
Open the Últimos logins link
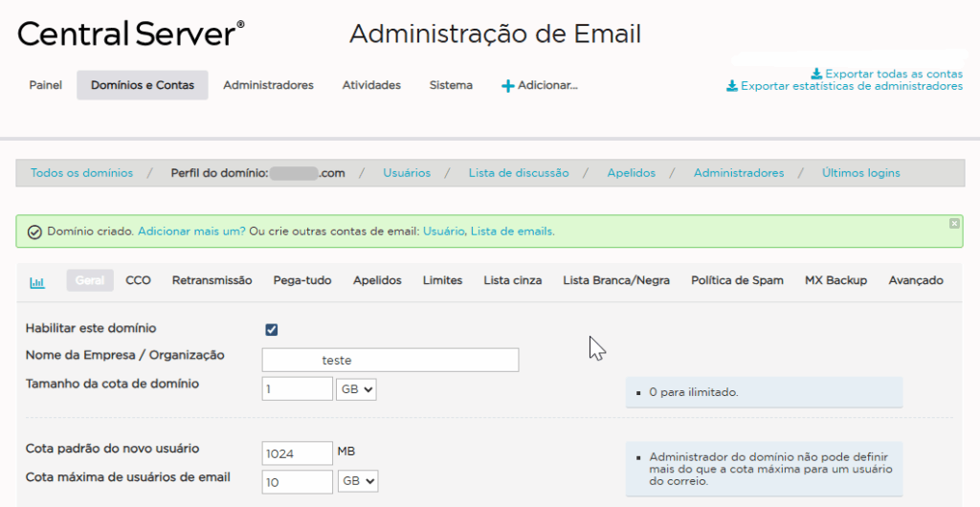[860, 173]
